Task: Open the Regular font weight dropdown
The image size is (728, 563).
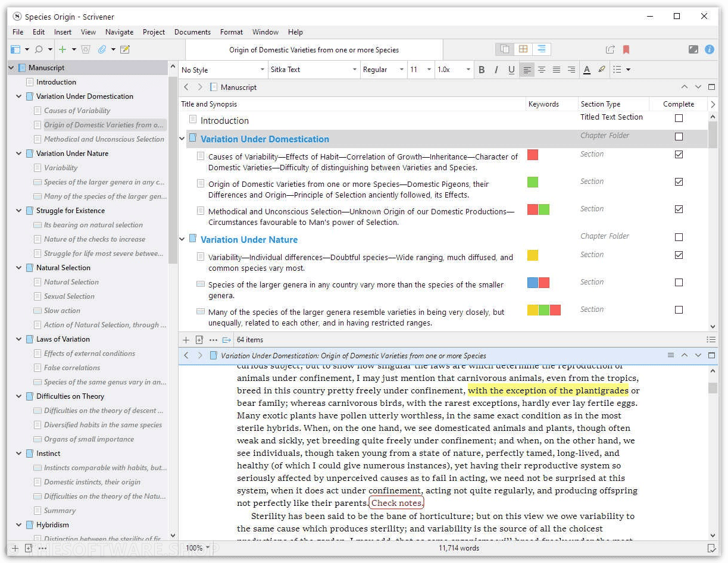Action: pyautogui.click(x=383, y=70)
